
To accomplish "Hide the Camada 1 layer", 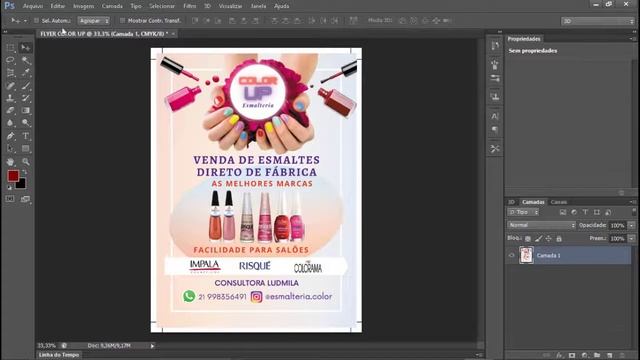I will coord(511,256).
